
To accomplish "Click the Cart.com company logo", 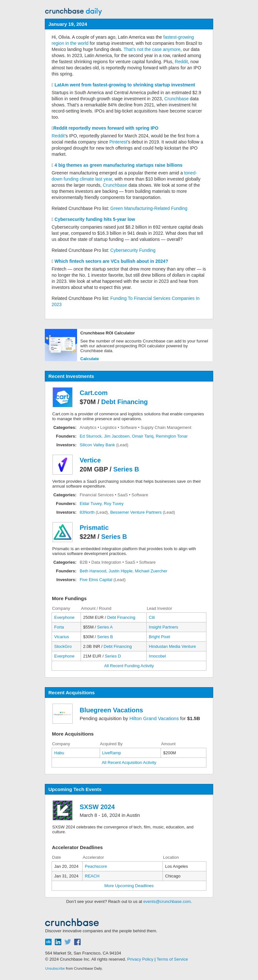I will 63,397.
